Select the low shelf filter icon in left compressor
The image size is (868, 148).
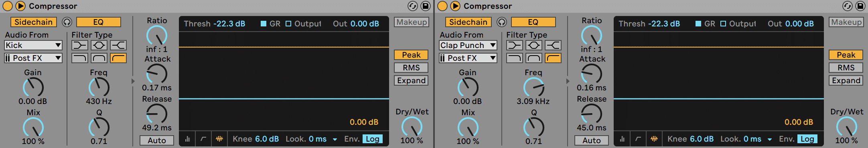point(80,45)
